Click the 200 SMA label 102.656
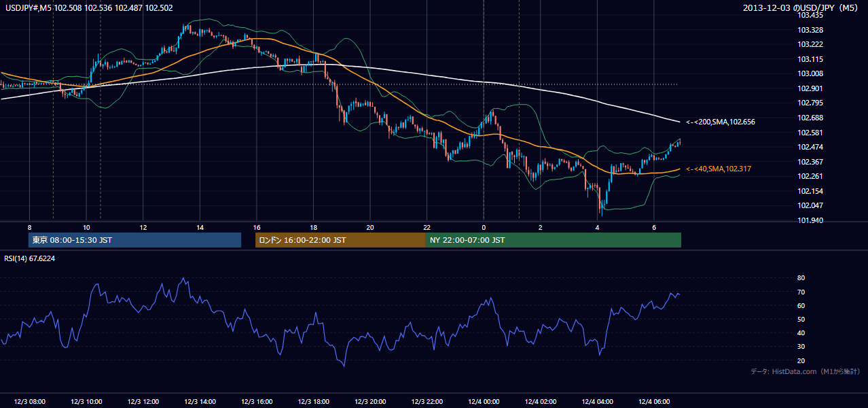 point(721,122)
